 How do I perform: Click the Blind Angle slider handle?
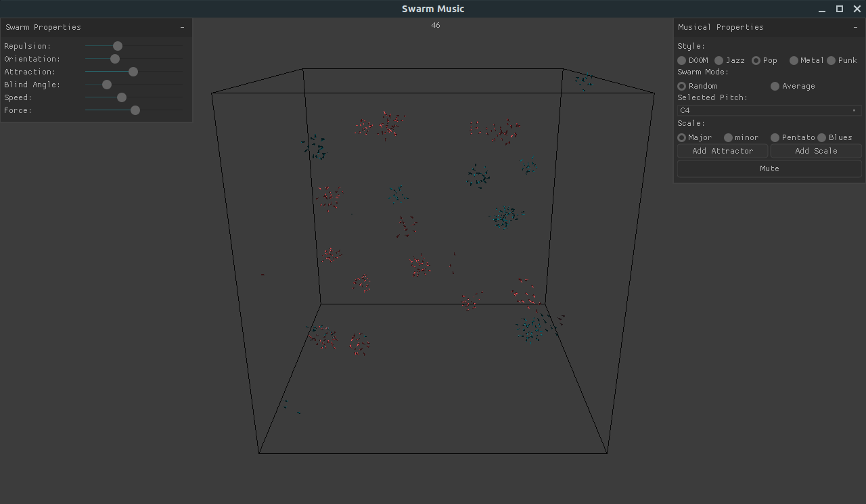pos(107,85)
